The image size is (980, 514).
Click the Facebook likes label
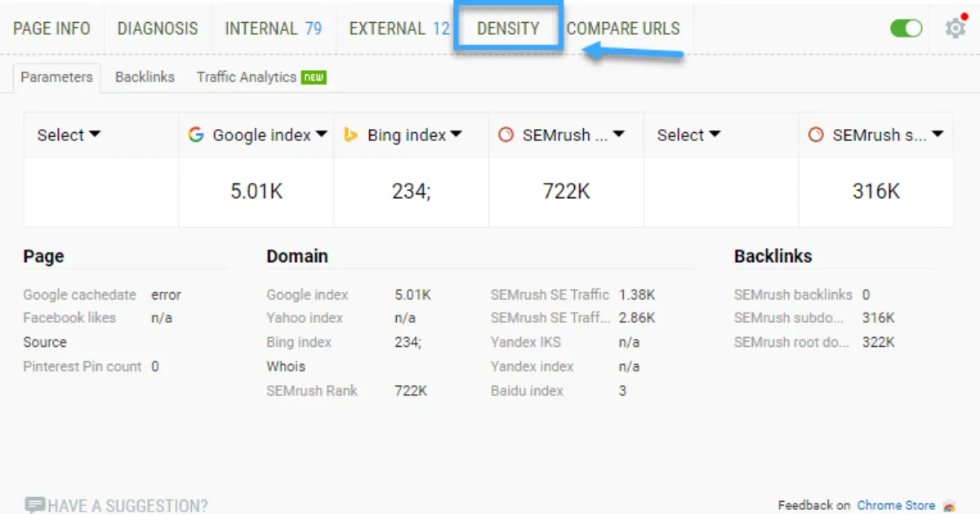click(69, 317)
